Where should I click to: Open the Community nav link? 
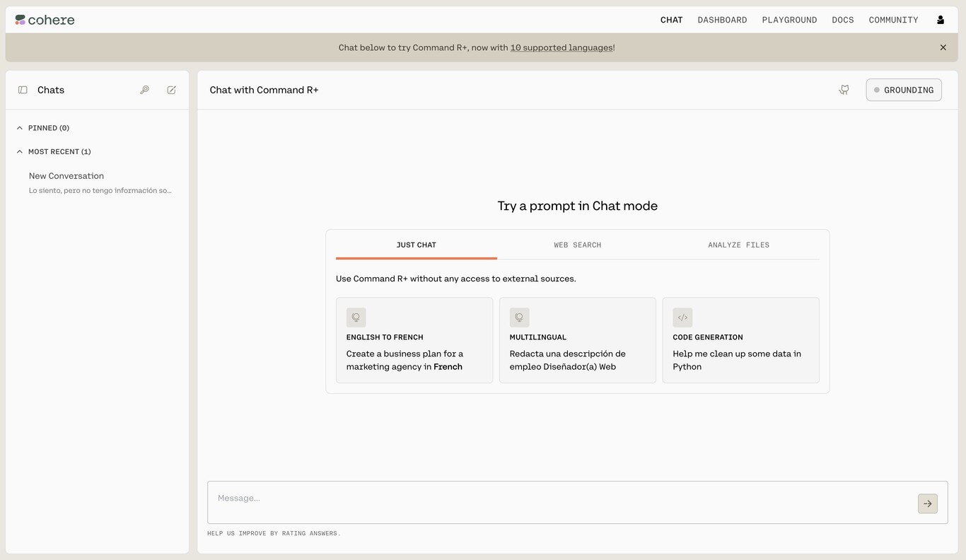893,20
